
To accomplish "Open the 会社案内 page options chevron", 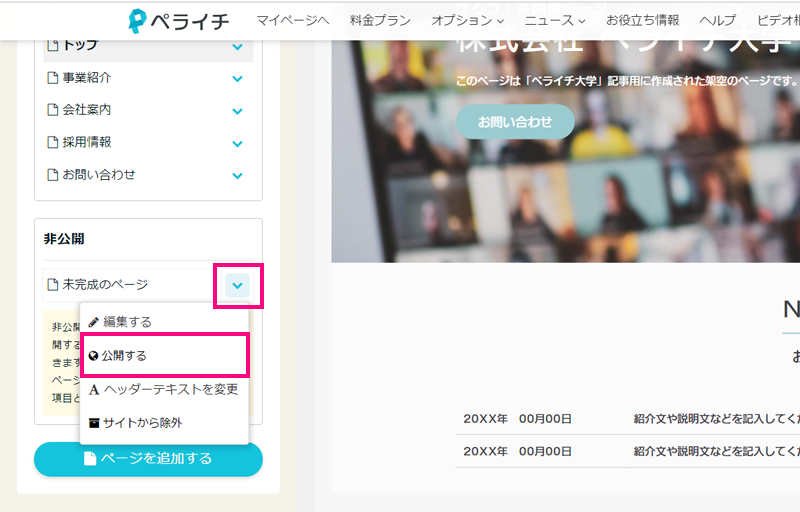I will tap(237, 111).
